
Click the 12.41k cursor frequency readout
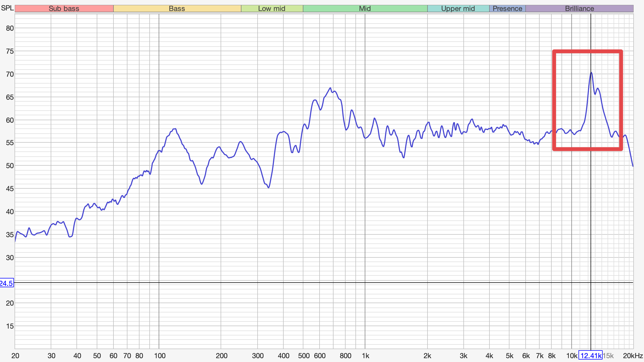(590, 356)
